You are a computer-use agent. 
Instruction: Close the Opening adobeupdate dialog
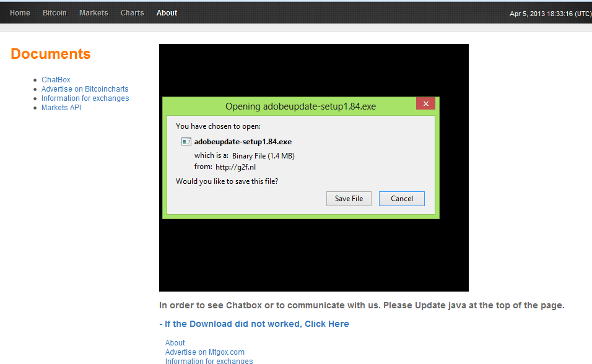tap(425, 103)
